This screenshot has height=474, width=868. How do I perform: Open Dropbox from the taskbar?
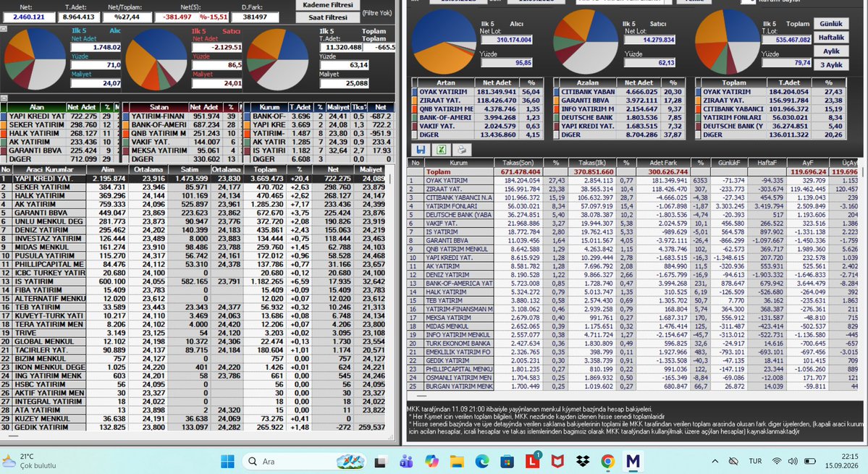pyautogui.click(x=582, y=461)
